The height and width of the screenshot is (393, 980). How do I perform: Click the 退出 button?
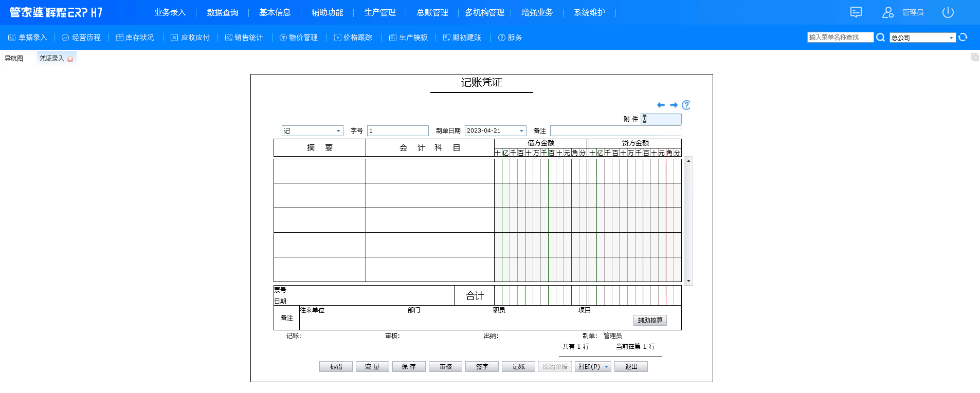click(631, 367)
